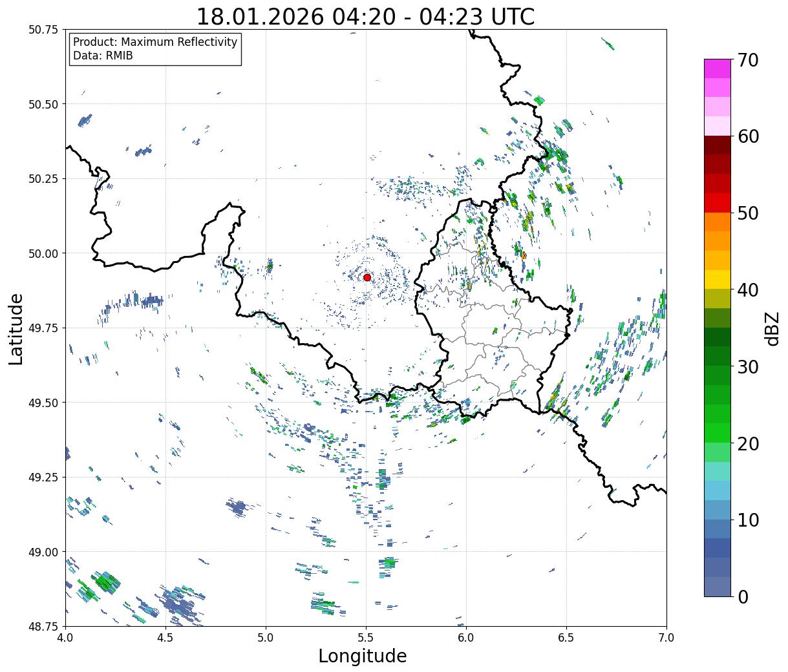
Task: Click the latitude tick label 50.00
Action: (43, 253)
